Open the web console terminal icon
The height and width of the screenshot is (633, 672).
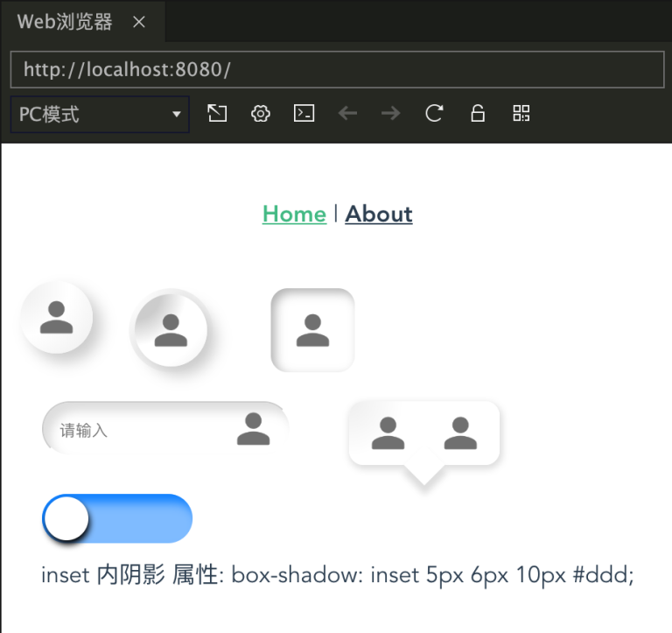[304, 114]
